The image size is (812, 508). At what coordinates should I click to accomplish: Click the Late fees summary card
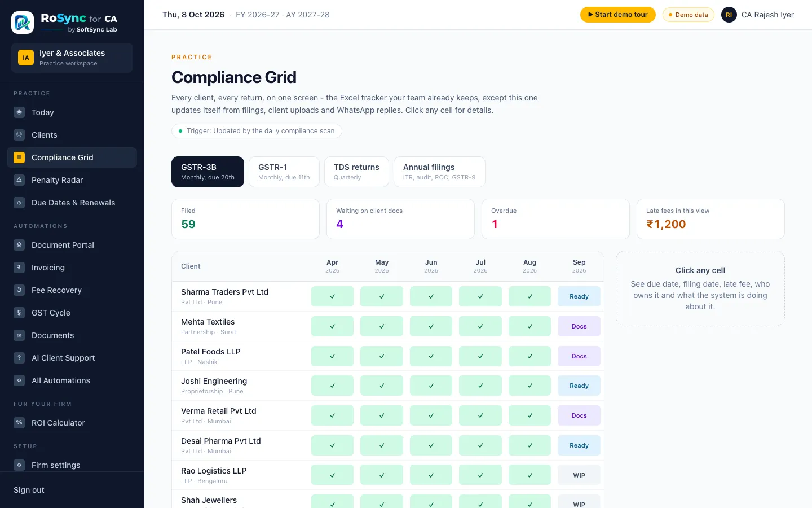click(x=710, y=219)
